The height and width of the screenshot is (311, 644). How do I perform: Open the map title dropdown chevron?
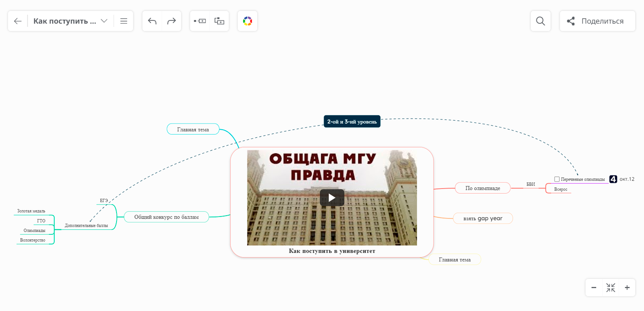104,21
